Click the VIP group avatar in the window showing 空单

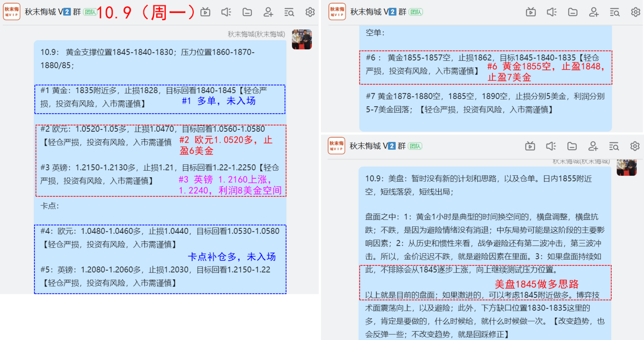point(337,12)
